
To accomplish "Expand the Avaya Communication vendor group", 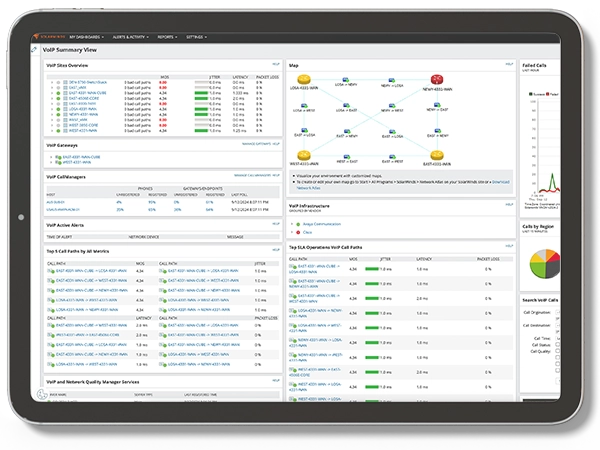I will pyautogui.click(x=292, y=224).
